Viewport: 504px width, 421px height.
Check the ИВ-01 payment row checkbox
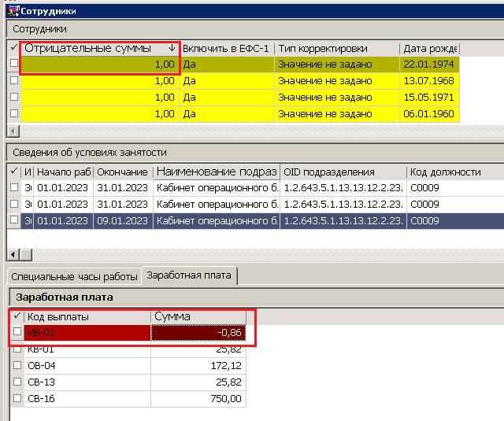(x=17, y=331)
